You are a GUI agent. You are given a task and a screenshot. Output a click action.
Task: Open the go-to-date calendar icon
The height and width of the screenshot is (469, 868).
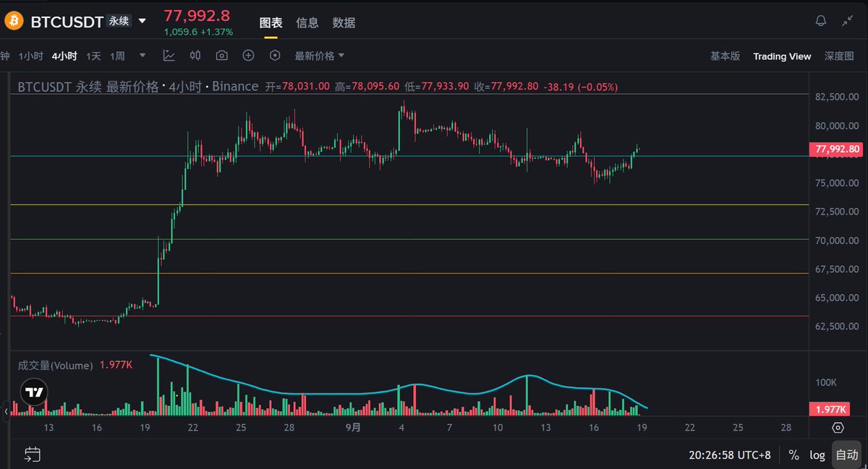32,455
